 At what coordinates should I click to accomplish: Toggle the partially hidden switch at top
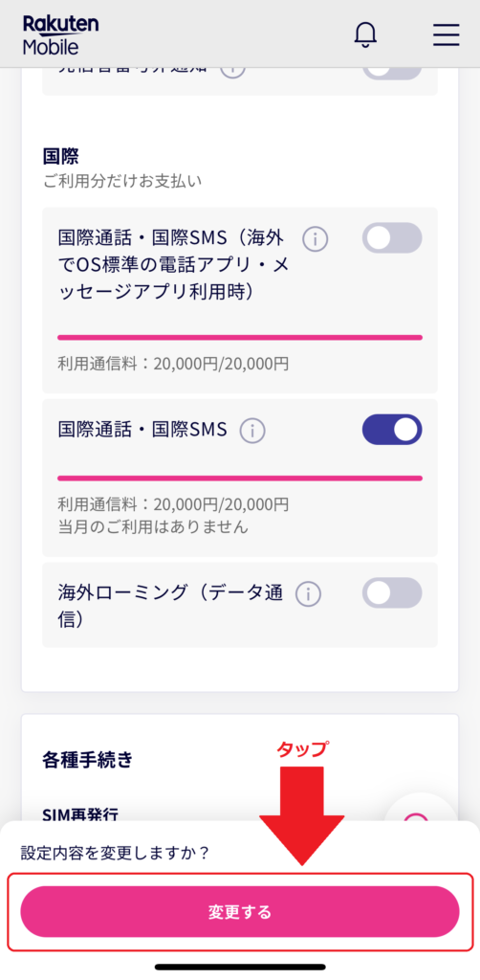(392, 73)
